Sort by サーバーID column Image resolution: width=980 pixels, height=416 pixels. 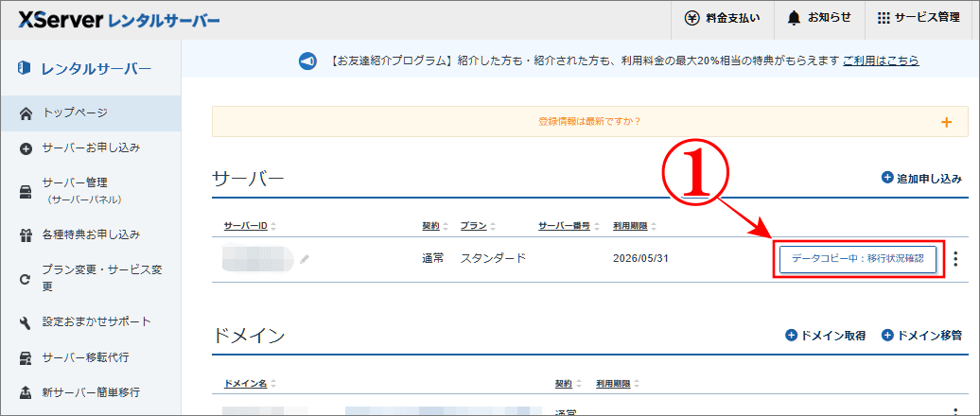(250, 225)
